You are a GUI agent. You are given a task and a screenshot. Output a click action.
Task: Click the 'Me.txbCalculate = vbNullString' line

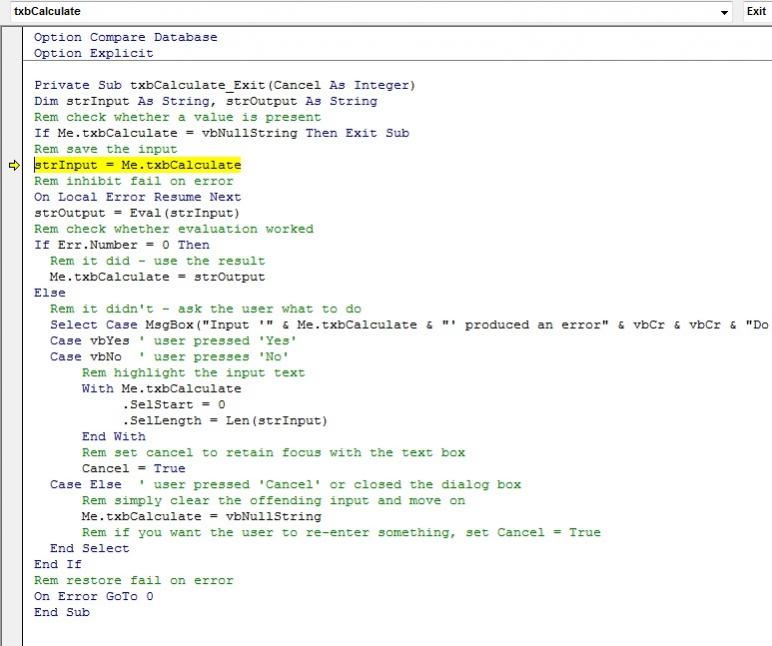[x=201, y=517]
